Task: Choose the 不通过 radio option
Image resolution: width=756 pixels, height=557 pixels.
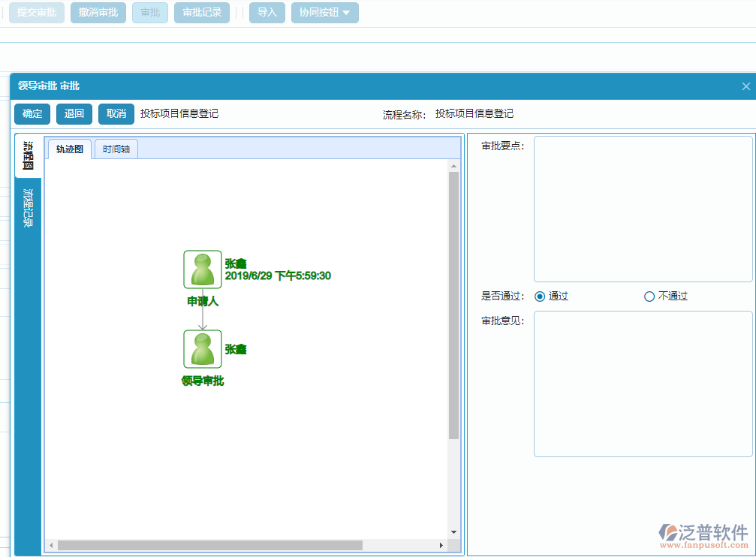Action: (x=649, y=296)
